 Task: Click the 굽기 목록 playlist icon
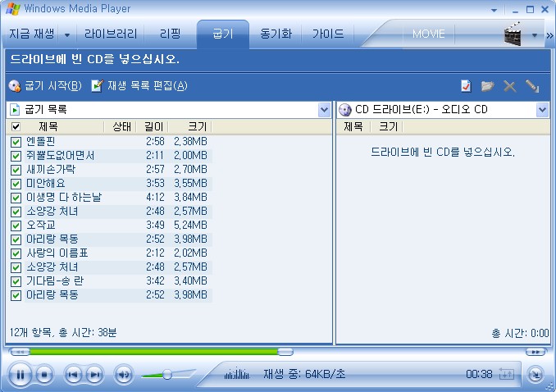[x=15, y=110]
